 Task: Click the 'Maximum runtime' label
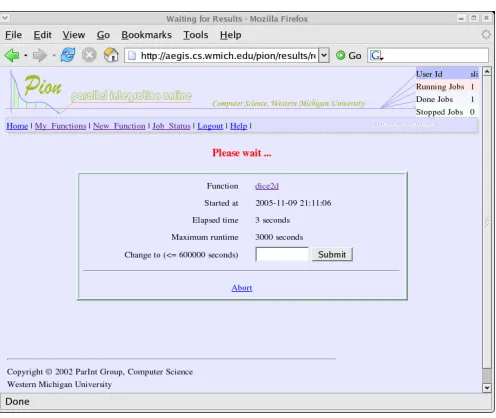pyautogui.click(x=205, y=237)
